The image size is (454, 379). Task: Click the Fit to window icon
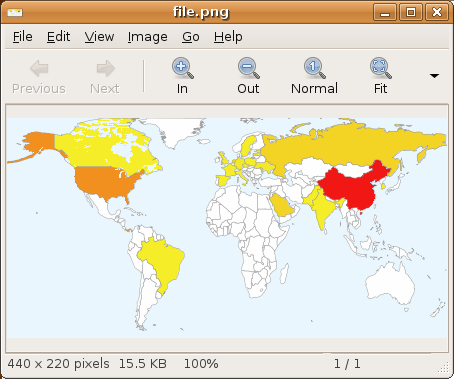click(x=381, y=68)
